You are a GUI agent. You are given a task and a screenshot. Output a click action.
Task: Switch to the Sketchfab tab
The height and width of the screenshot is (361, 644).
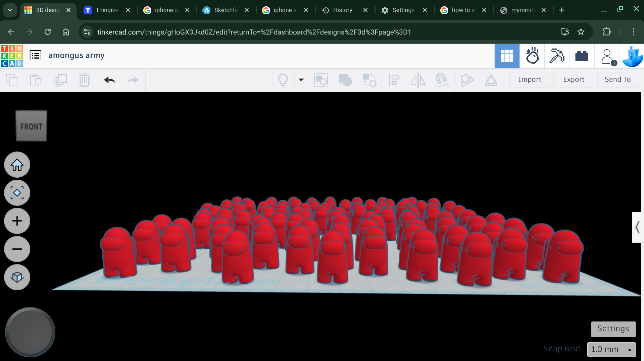226,10
